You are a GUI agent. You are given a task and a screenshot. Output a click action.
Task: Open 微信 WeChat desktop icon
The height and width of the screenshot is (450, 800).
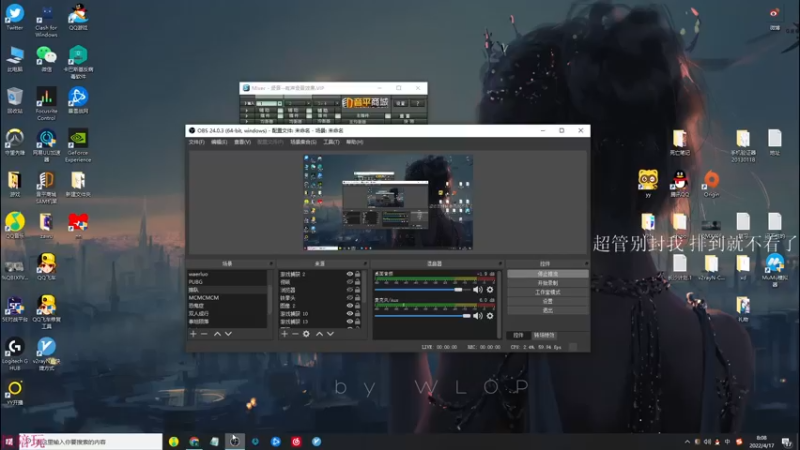click(x=46, y=59)
